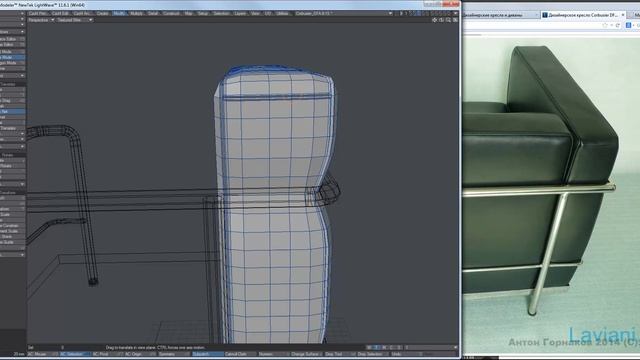The width and height of the screenshot is (640, 360).
Task: Click the Change Surface button
Action: (307, 354)
